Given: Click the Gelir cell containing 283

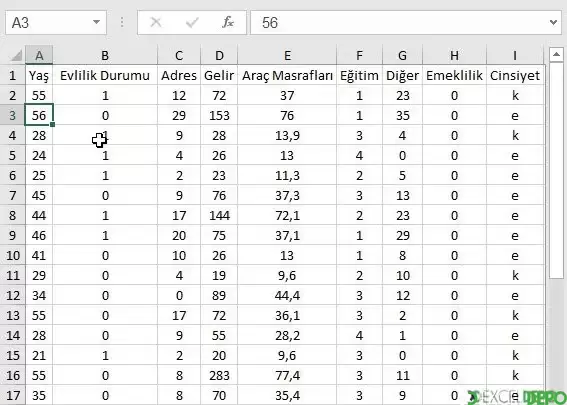Looking at the screenshot, I should click(x=219, y=376).
